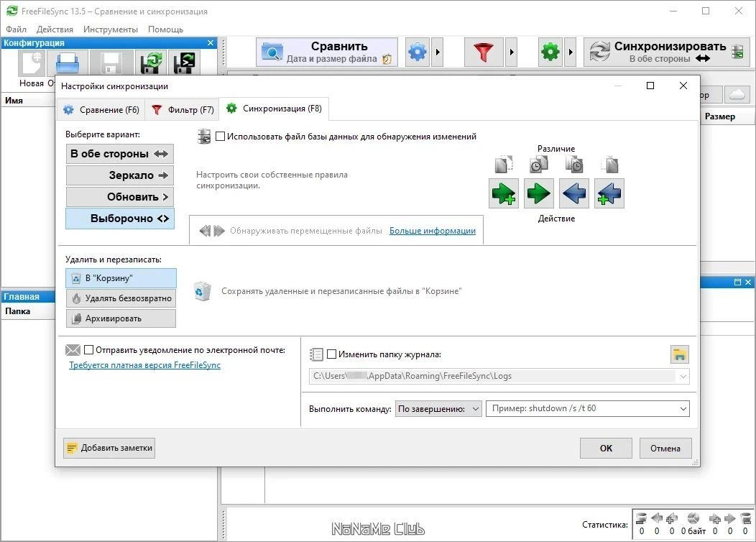Click the New configuration icon
The width and height of the screenshot is (756, 542).
(x=32, y=62)
